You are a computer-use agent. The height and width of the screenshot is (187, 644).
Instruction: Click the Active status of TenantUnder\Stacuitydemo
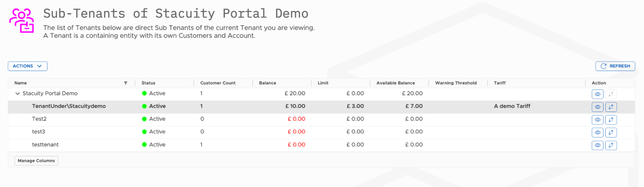click(154, 106)
